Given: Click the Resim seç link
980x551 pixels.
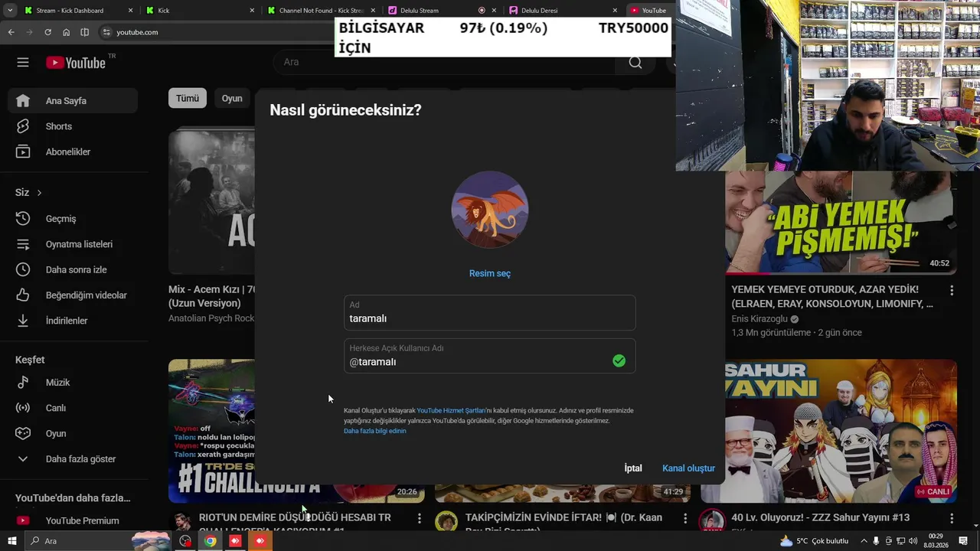Looking at the screenshot, I should coord(490,273).
